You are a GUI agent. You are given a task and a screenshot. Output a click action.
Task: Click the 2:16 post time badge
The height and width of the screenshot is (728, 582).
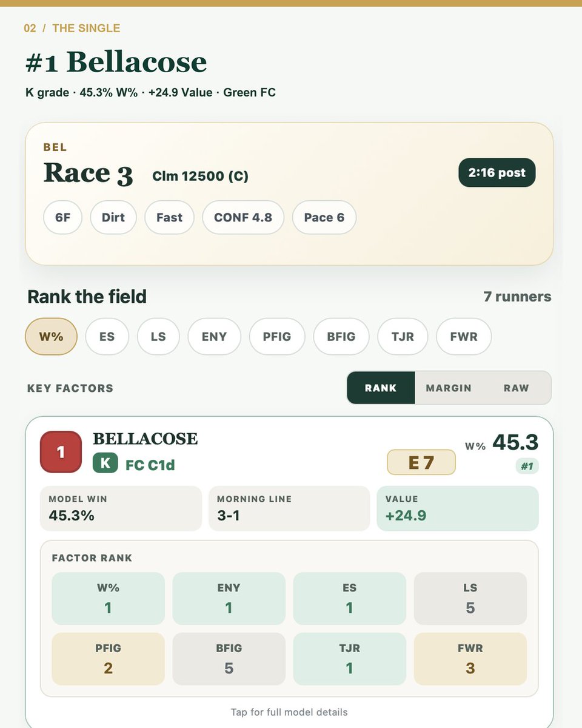[497, 172]
